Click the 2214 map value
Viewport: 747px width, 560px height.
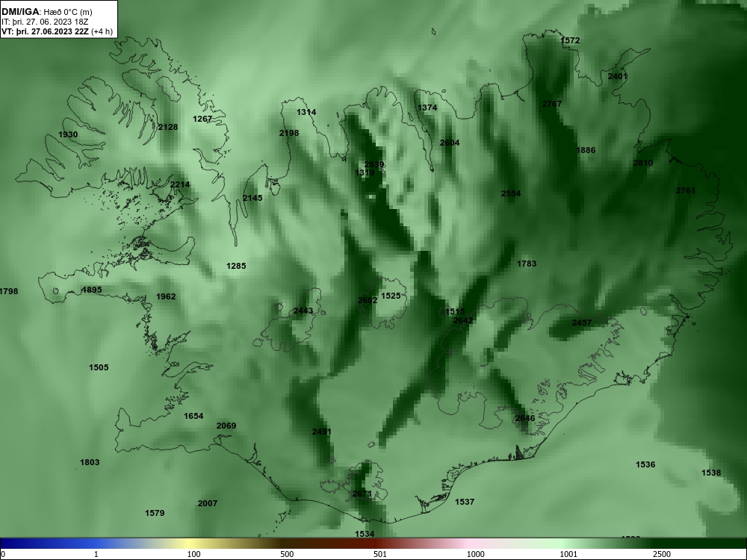point(179,184)
